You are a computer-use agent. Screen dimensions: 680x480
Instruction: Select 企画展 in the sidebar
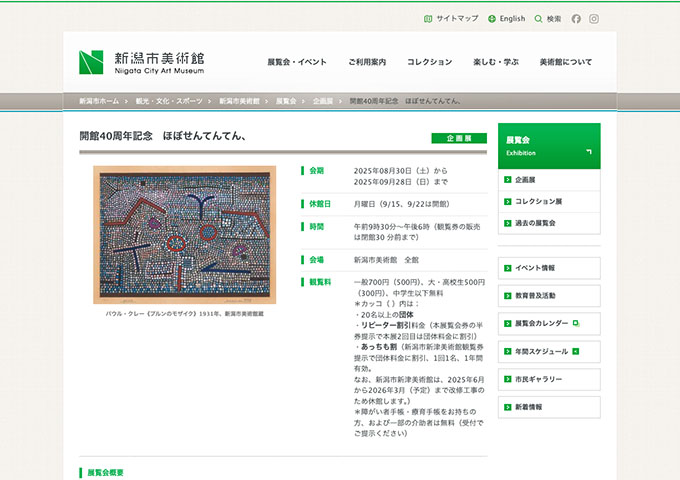coord(549,180)
